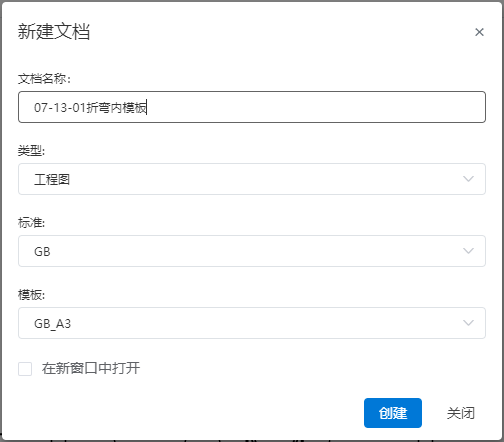
Task: Click the selected 工程图 value text
Action: pos(52,180)
